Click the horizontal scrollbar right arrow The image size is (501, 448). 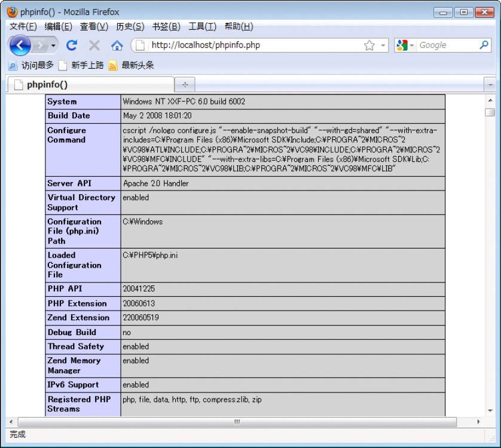[x=478, y=422]
